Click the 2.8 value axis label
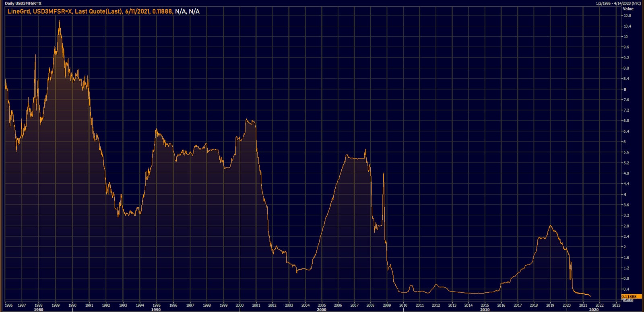The height and width of the screenshot is (312, 644). 626,226
